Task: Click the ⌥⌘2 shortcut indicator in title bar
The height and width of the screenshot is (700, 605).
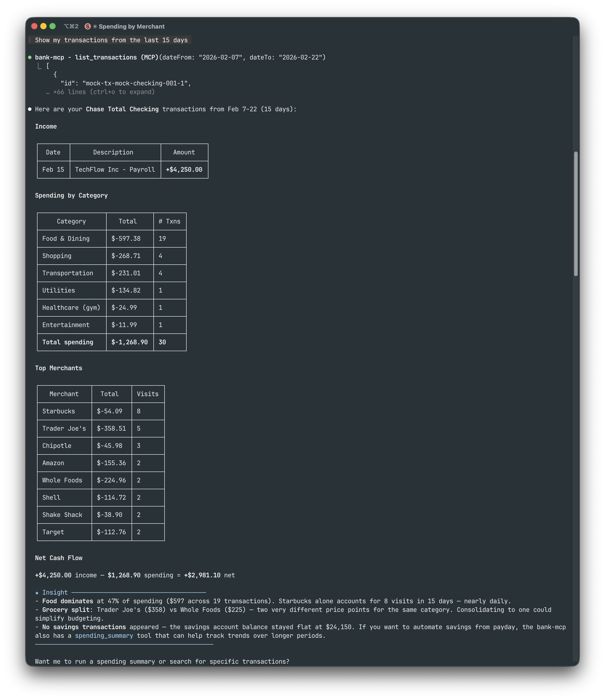Action: (71, 26)
